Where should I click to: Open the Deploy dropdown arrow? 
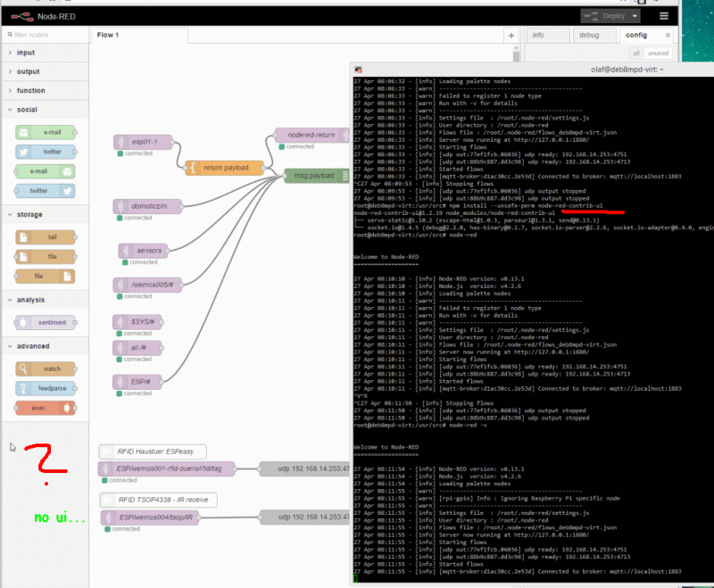(635, 16)
